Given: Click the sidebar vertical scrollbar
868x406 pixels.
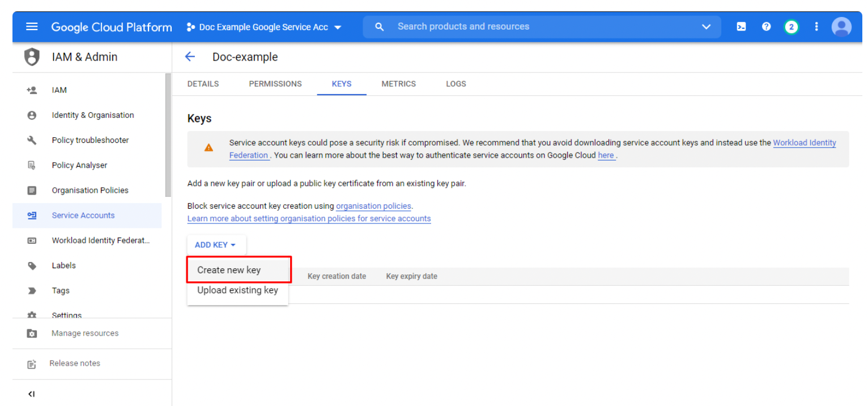Looking at the screenshot, I should pos(168,135).
